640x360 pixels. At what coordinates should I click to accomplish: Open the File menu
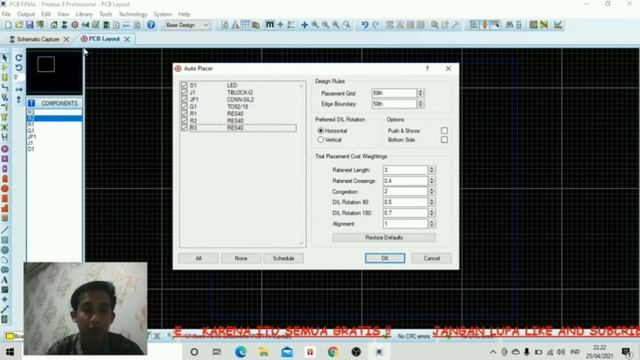(6, 14)
